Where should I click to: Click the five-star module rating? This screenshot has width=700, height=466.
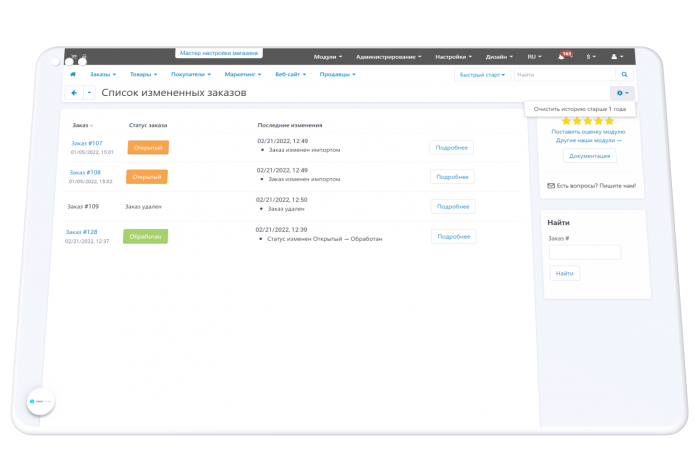588,121
